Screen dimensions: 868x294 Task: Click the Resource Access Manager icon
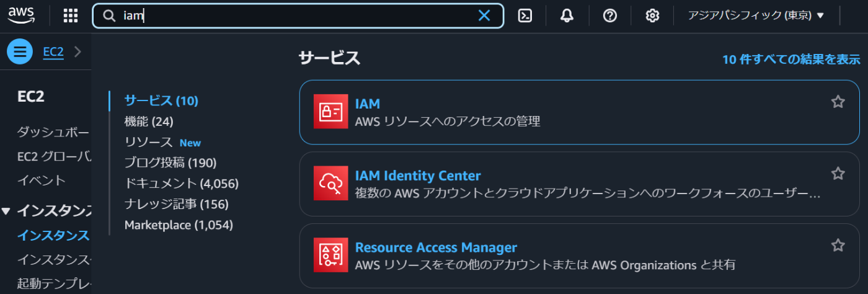(330, 255)
